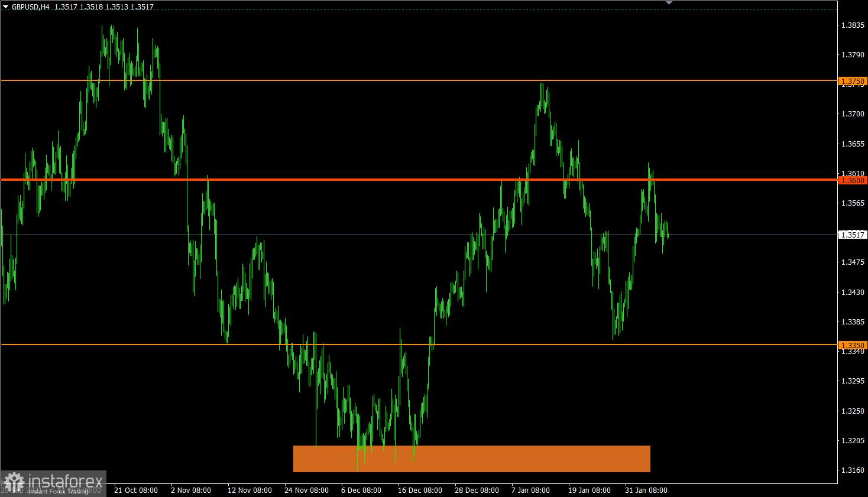Click time axis label 28 Dec 08:00
The image size is (868, 497).
pos(477,490)
